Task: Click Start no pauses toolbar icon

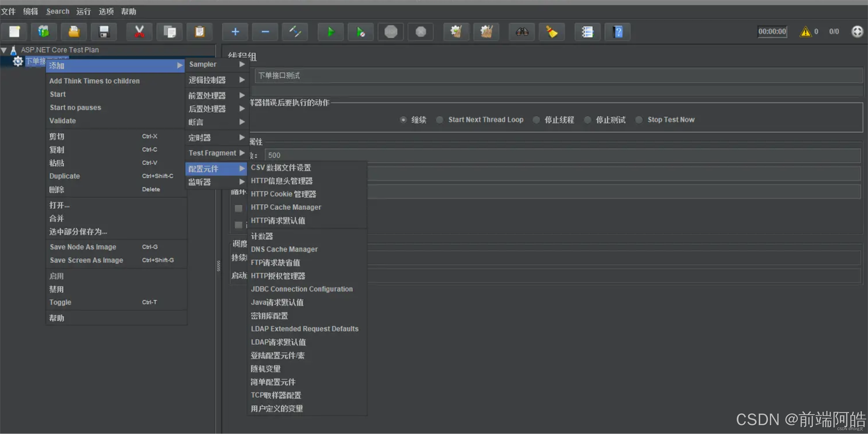Action: (x=361, y=32)
